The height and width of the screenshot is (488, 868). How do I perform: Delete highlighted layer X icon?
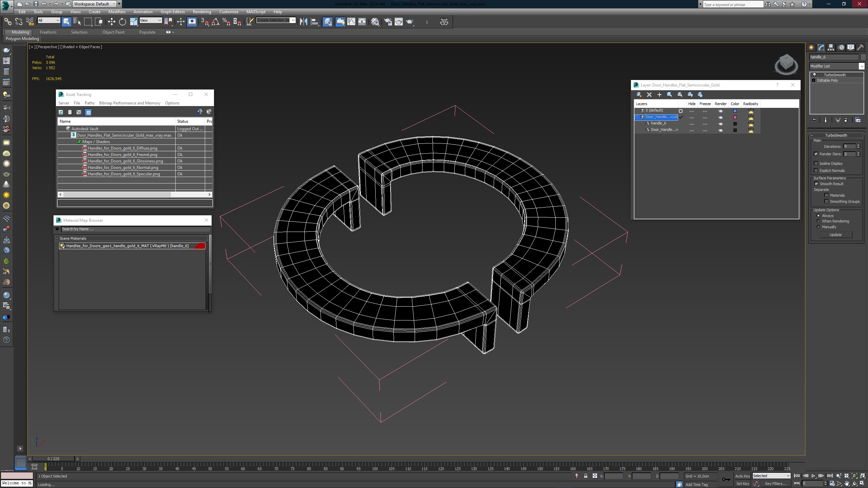(649, 95)
